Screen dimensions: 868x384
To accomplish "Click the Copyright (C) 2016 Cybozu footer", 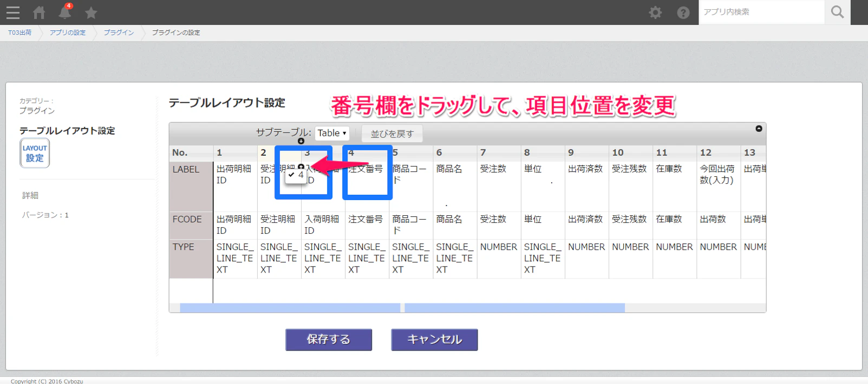I will coord(47,381).
